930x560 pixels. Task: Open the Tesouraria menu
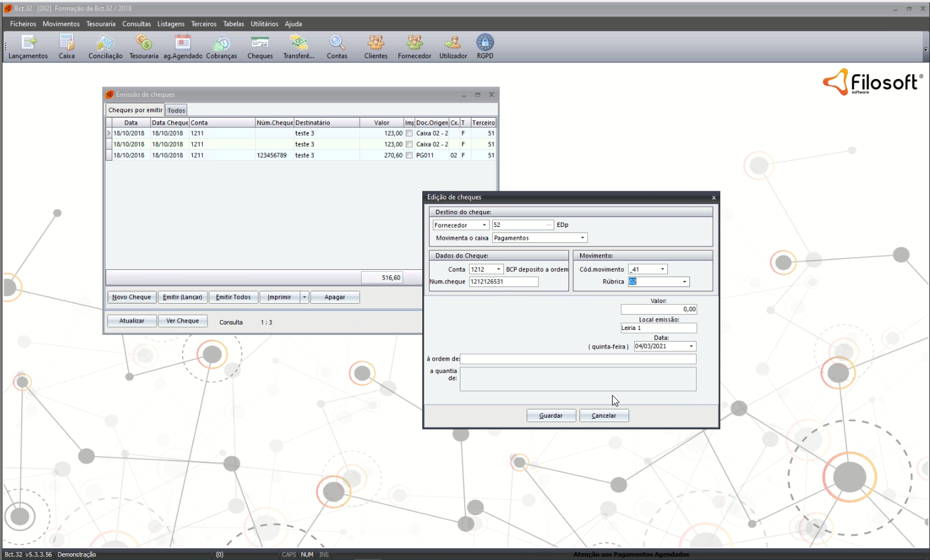[101, 24]
